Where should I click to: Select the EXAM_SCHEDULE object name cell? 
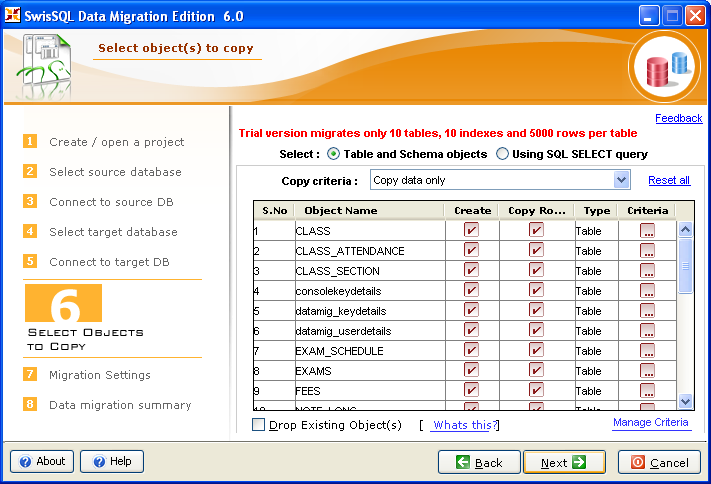coord(370,351)
